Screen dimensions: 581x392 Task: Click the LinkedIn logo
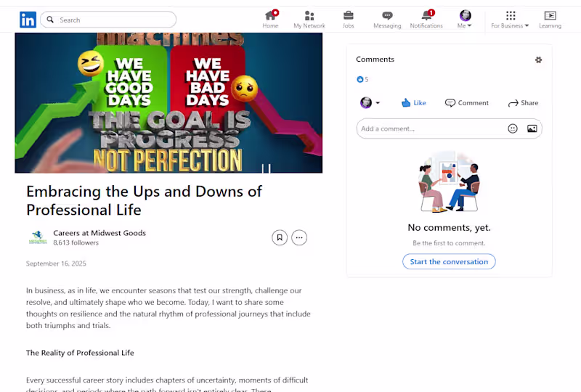(x=28, y=20)
